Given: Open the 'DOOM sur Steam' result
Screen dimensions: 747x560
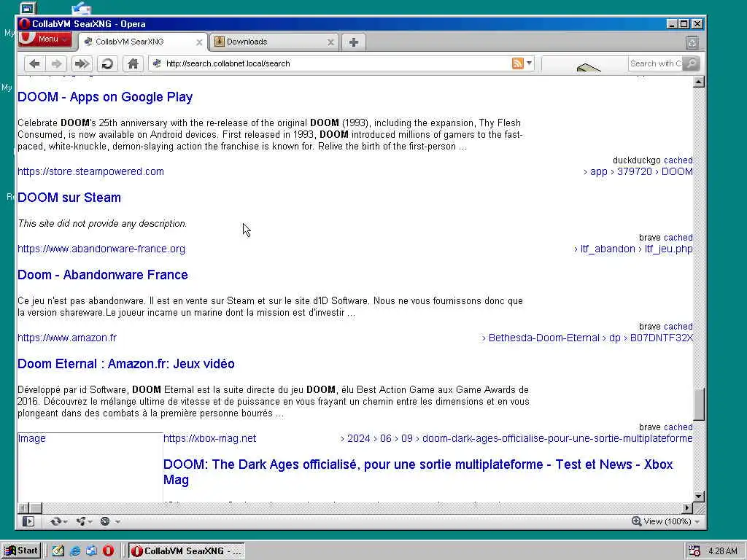Looking at the screenshot, I should tap(69, 198).
